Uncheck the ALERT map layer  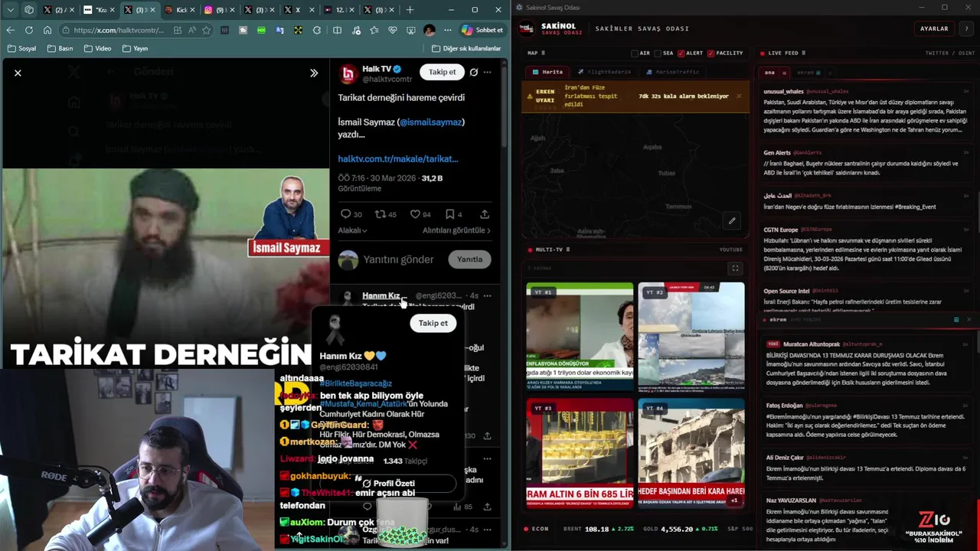(x=681, y=54)
